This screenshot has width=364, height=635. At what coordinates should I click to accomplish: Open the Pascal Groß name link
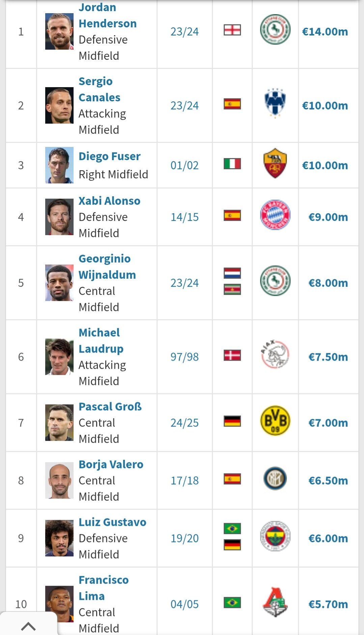point(110,406)
